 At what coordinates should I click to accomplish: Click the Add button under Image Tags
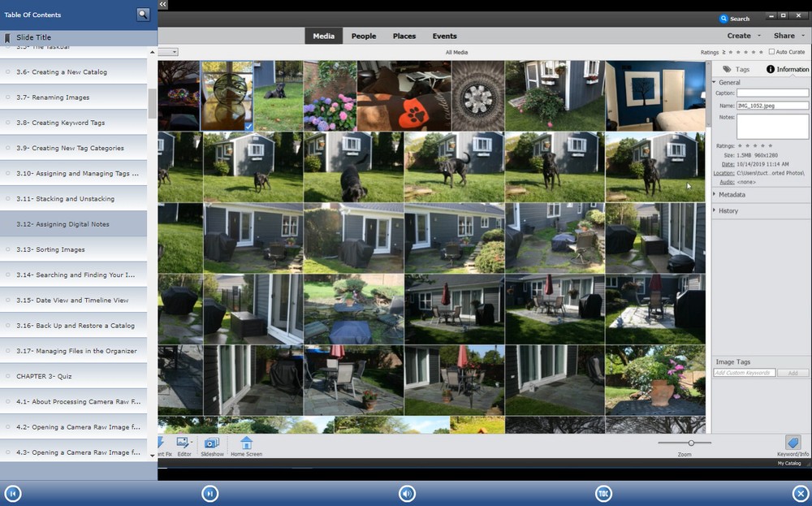794,372
